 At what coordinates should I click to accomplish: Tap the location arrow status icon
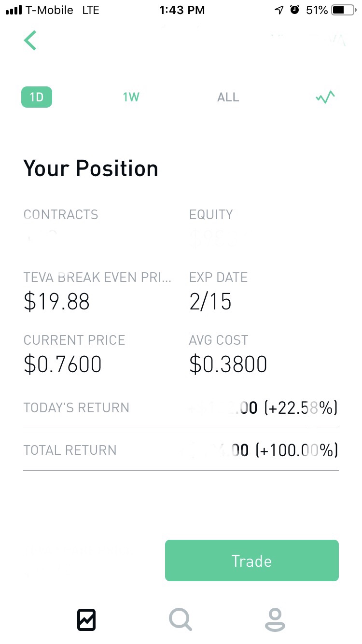pos(279,10)
